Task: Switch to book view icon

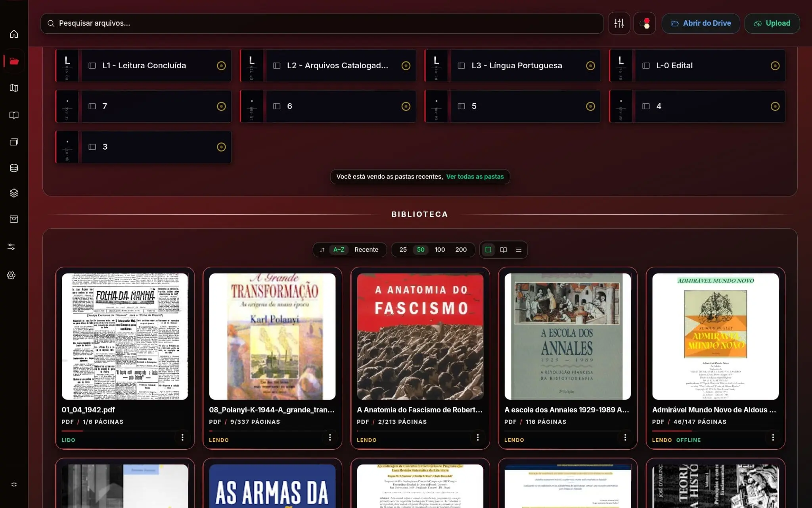Action: click(x=503, y=250)
